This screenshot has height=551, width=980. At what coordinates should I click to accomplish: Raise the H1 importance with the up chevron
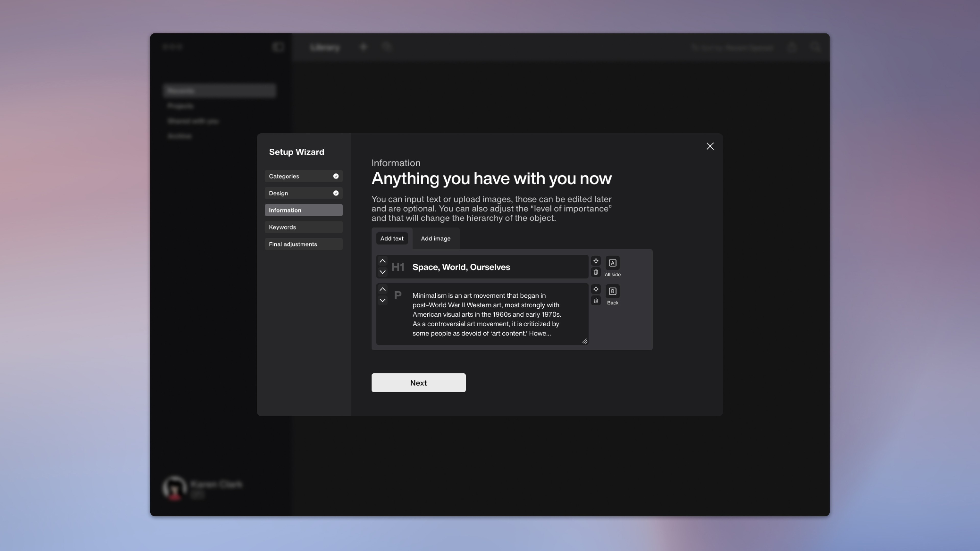click(x=382, y=261)
